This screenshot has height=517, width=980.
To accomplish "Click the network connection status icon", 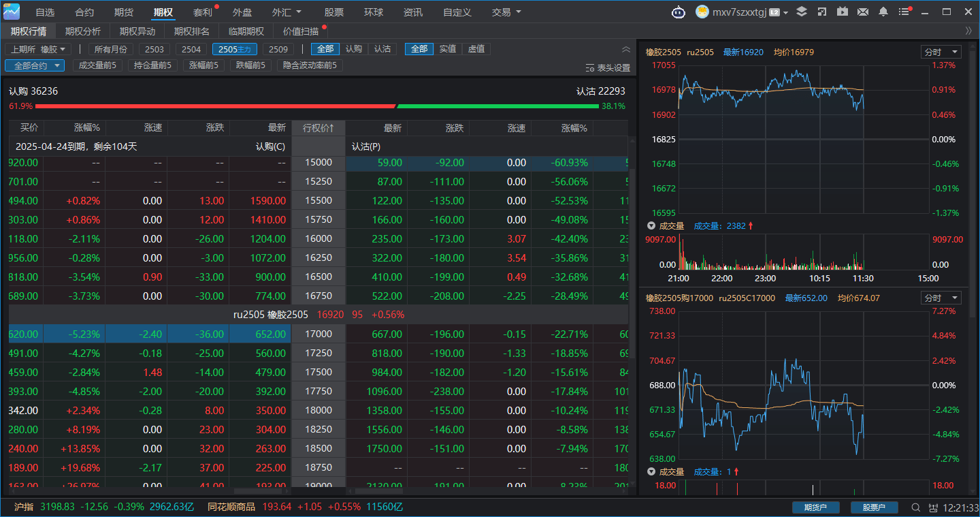I will [932, 507].
